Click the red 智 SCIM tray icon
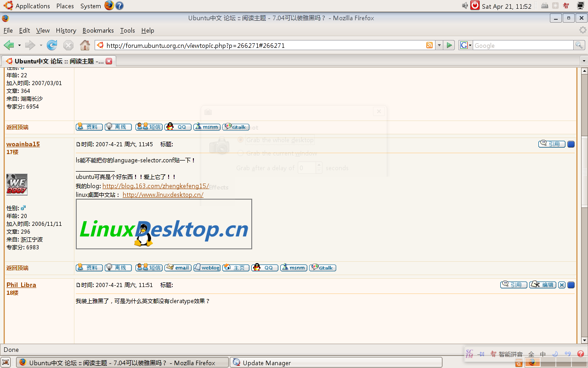Screen dimensions: 588x368 click(566, 6)
